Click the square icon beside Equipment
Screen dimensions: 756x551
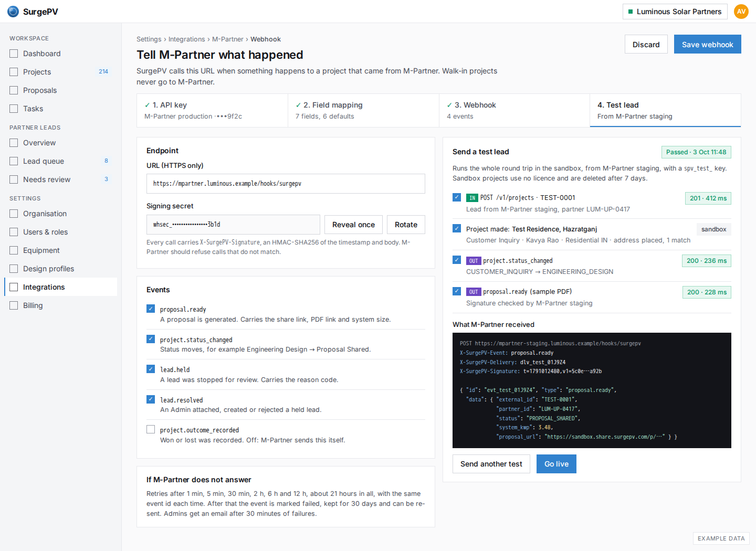coord(14,250)
